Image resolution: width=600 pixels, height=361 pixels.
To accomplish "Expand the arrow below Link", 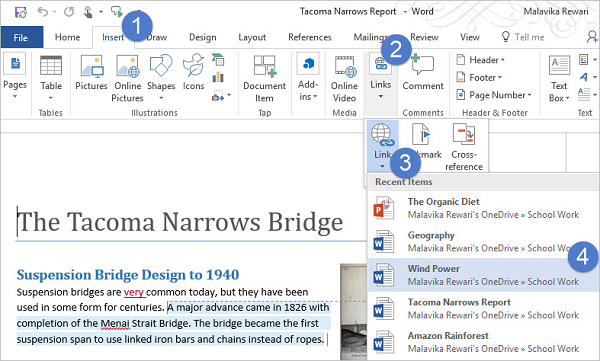I will tap(382, 166).
